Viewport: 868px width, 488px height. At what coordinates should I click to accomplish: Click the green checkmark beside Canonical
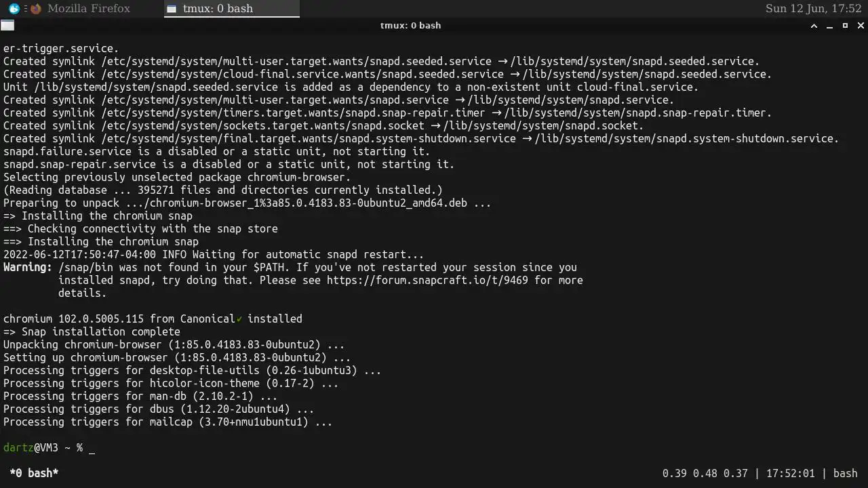(x=239, y=319)
